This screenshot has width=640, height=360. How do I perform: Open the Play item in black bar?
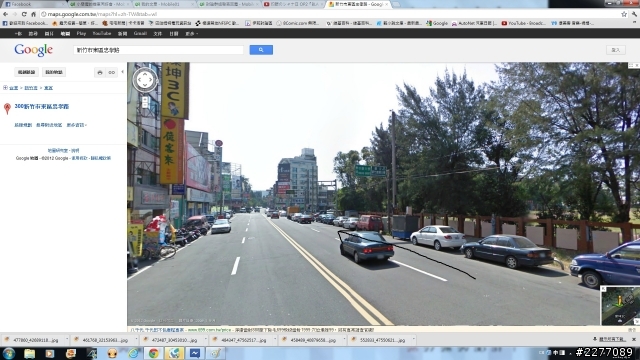pyautogui.click(x=81, y=33)
